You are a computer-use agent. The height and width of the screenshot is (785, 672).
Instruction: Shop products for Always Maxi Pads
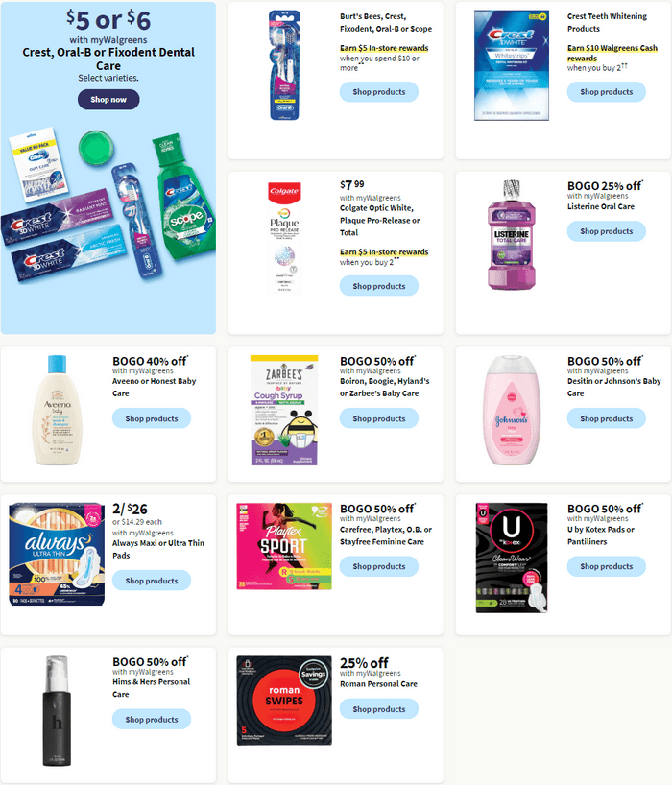pyautogui.click(x=152, y=581)
